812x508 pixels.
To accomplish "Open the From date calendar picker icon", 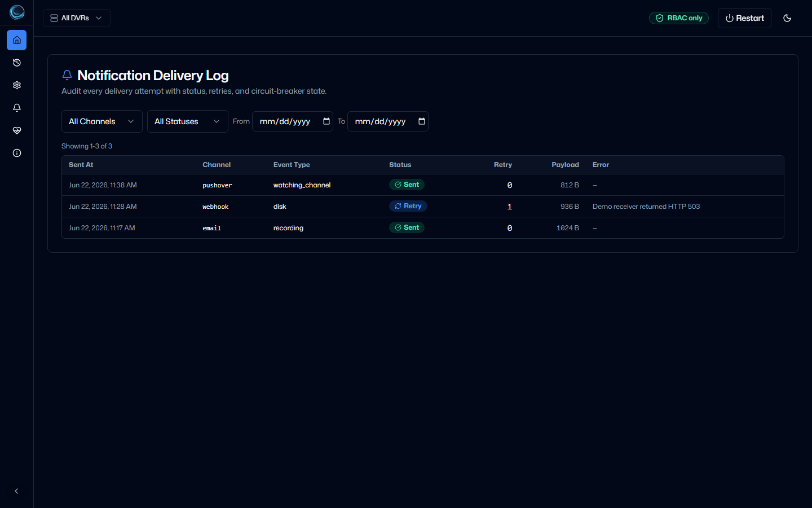I will (x=326, y=121).
